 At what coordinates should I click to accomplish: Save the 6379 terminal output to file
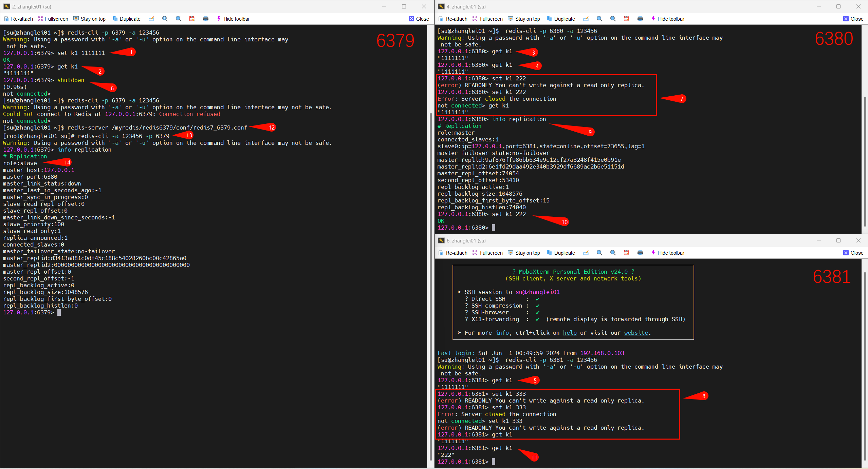point(192,19)
